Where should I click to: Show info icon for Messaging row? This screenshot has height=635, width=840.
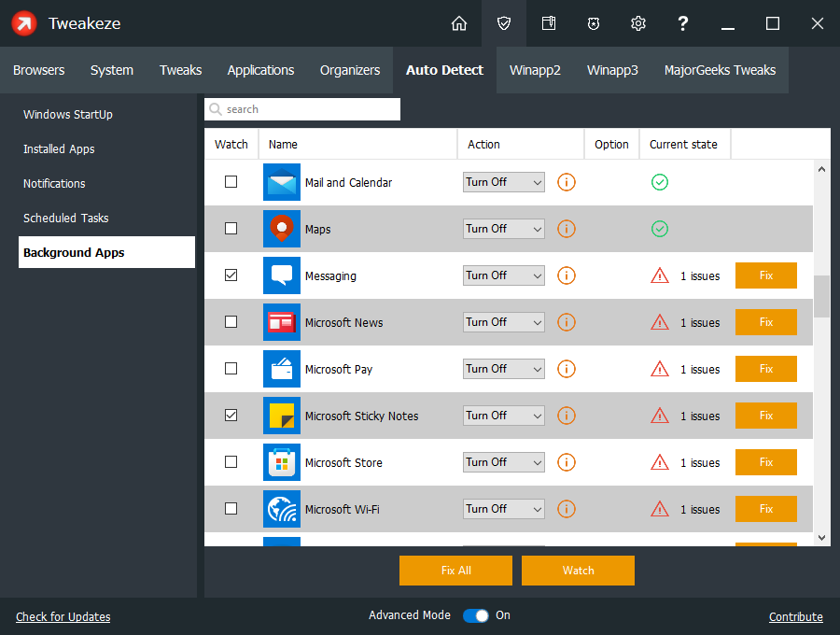click(567, 275)
